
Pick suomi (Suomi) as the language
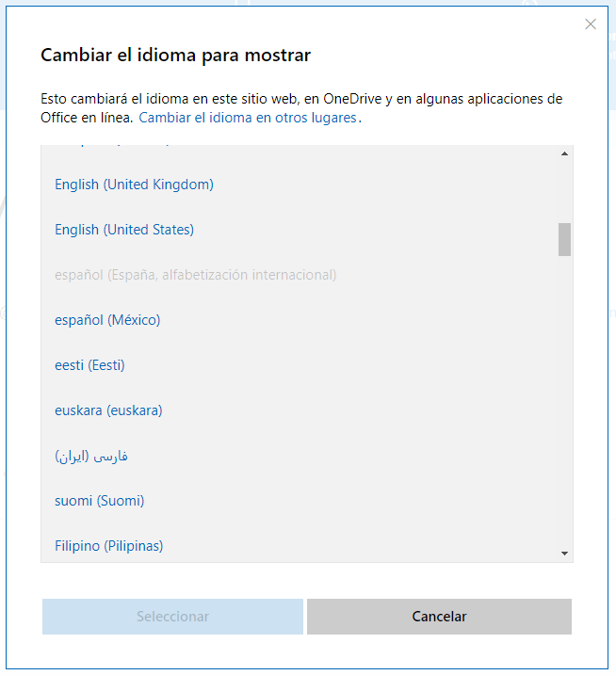click(99, 501)
